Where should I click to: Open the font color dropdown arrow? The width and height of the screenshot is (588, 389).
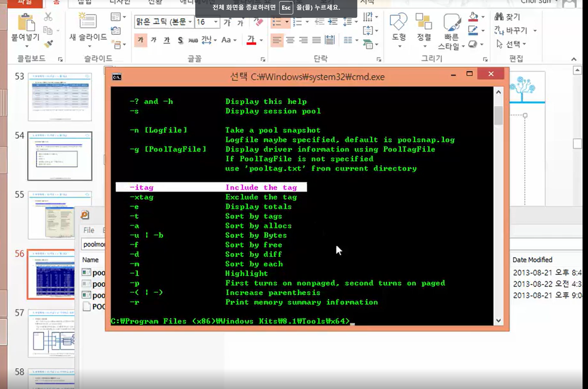coord(261,40)
